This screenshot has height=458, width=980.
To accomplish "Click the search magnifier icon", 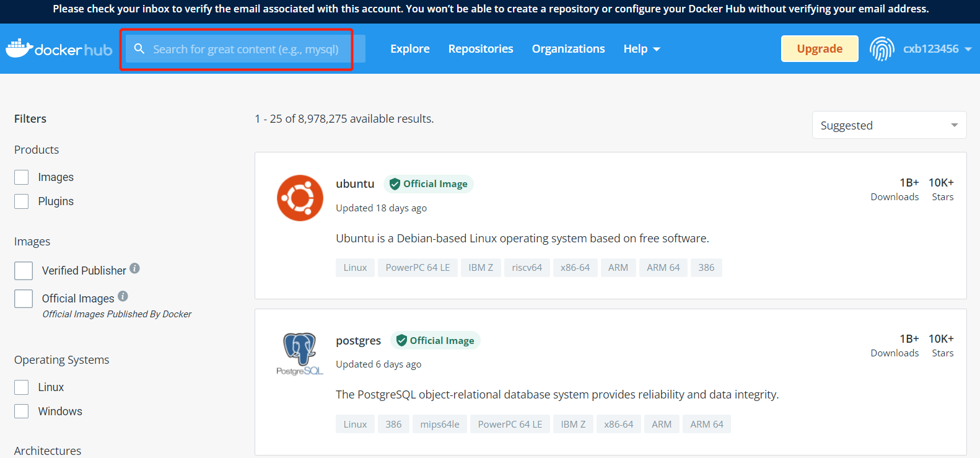I will pyautogui.click(x=139, y=48).
